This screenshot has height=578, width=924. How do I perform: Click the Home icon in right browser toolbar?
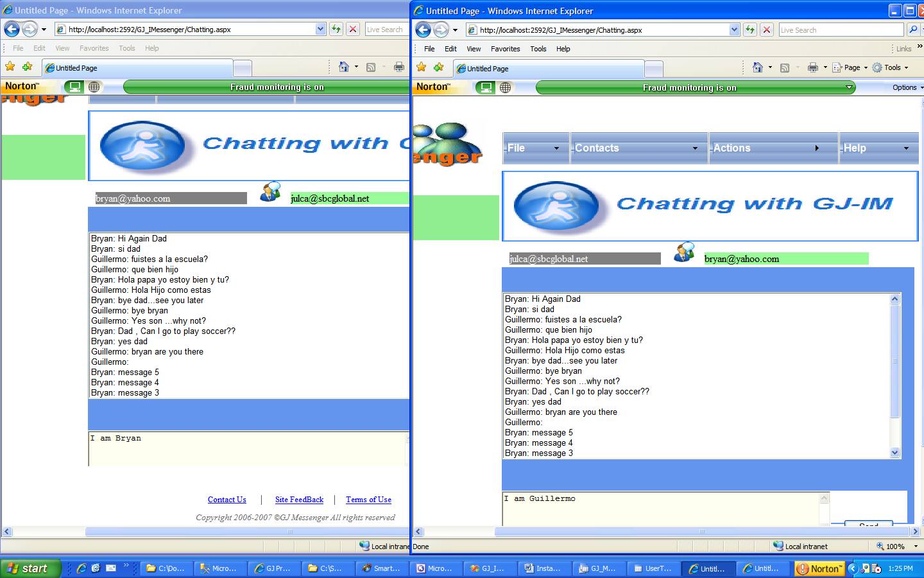pyautogui.click(x=758, y=67)
